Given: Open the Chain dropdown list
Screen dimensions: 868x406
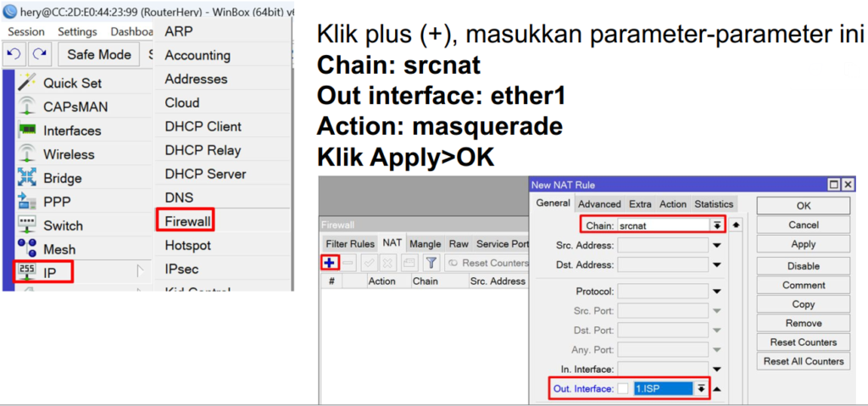Looking at the screenshot, I should pyautogui.click(x=717, y=225).
